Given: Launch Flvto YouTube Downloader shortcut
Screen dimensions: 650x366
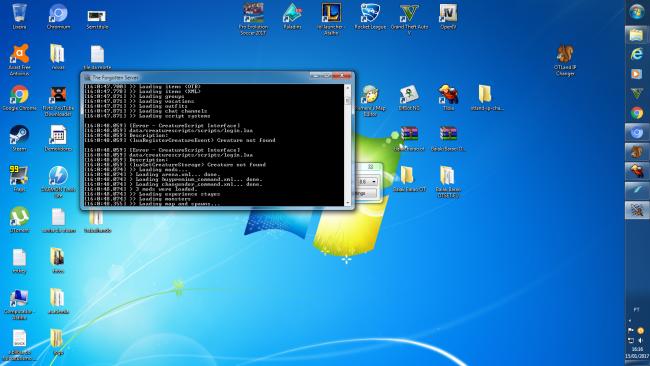Looking at the screenshot, I should pyautogui.click(x=58, y=101).
